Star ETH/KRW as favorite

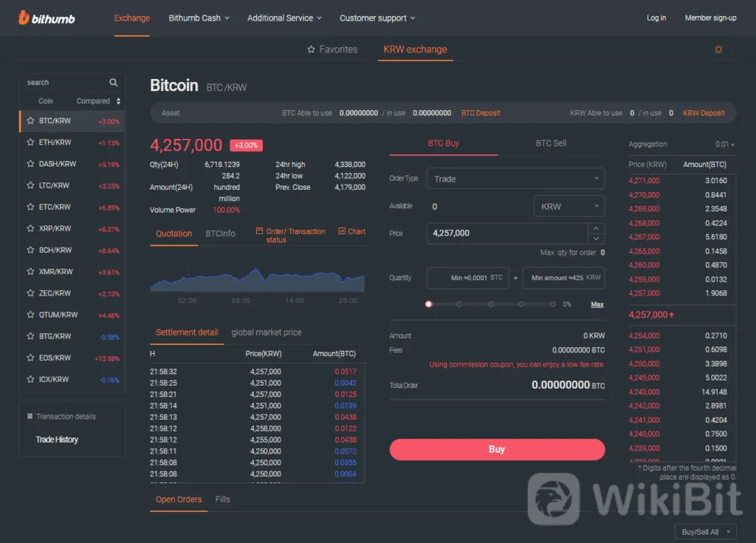coord(30,143)
